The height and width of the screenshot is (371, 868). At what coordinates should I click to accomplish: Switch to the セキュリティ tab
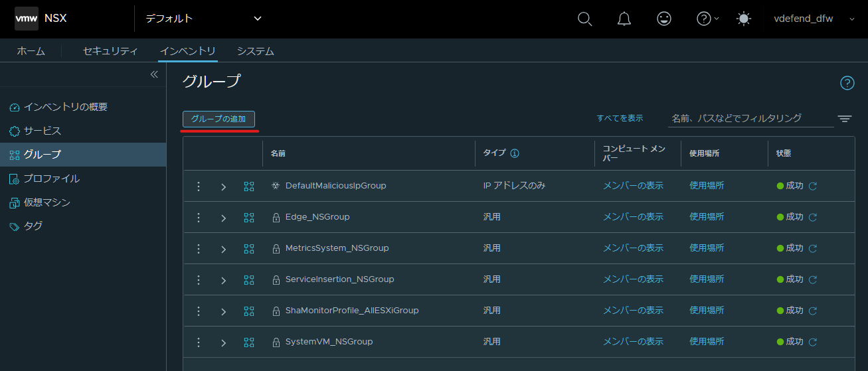[x=110, y=51]
